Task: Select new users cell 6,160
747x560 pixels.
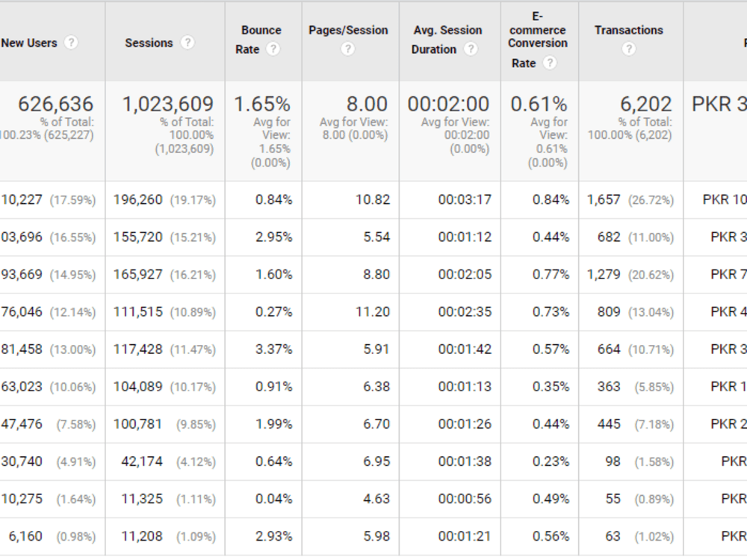Action: click(x=25, y=536)
